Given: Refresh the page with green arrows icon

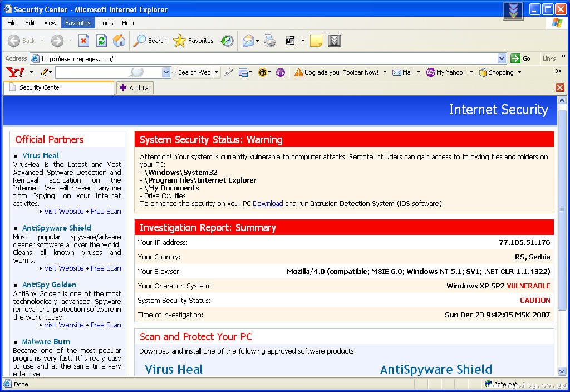Looking at the screenshot, I should (x=101, y=41).
